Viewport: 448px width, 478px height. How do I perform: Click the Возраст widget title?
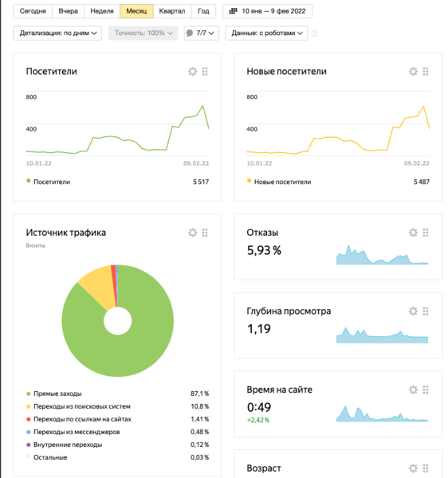(264, 468)
